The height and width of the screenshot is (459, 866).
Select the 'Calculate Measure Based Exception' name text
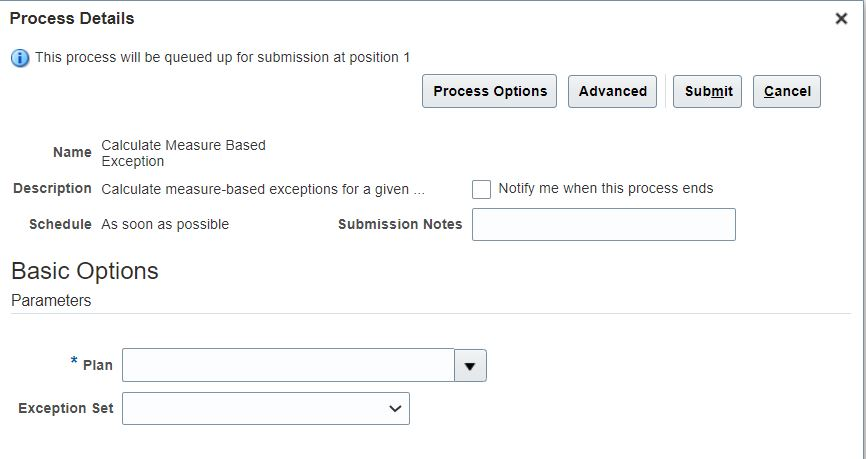183,153
